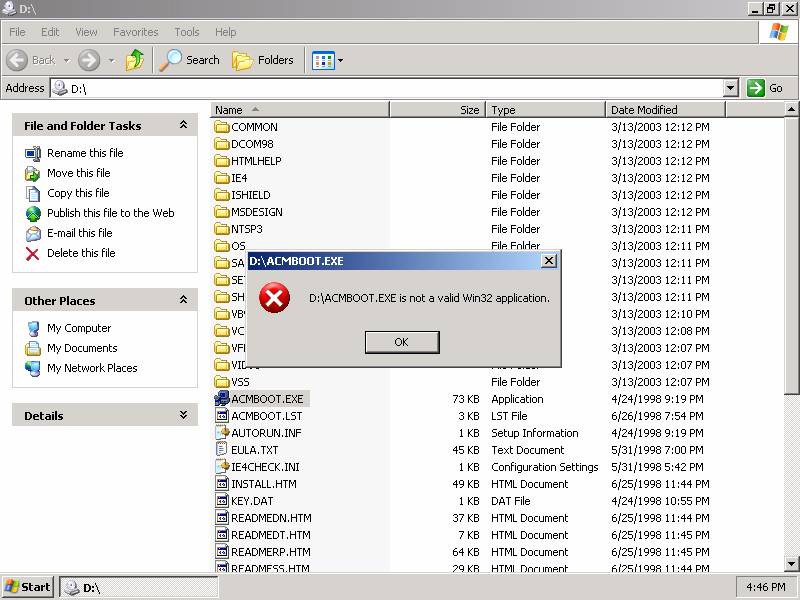Select the IE4 folder icon
The image size is (800, 600).
pyautogui.click(x=222, y=178)
